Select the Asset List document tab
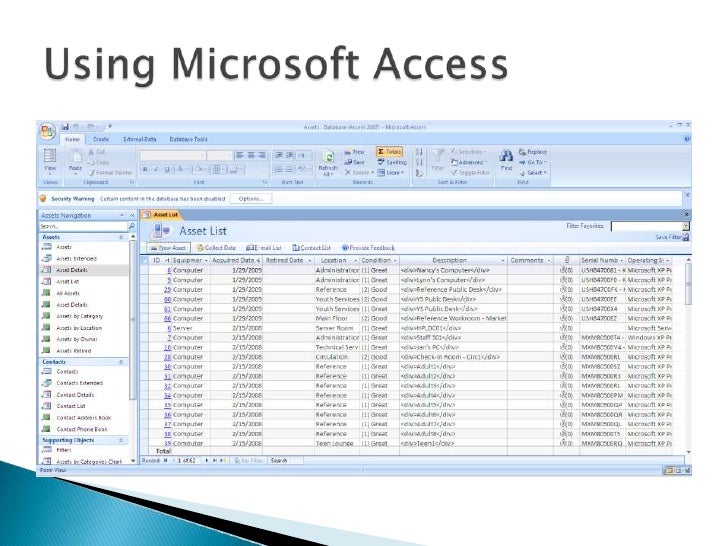 pos(161,214)
